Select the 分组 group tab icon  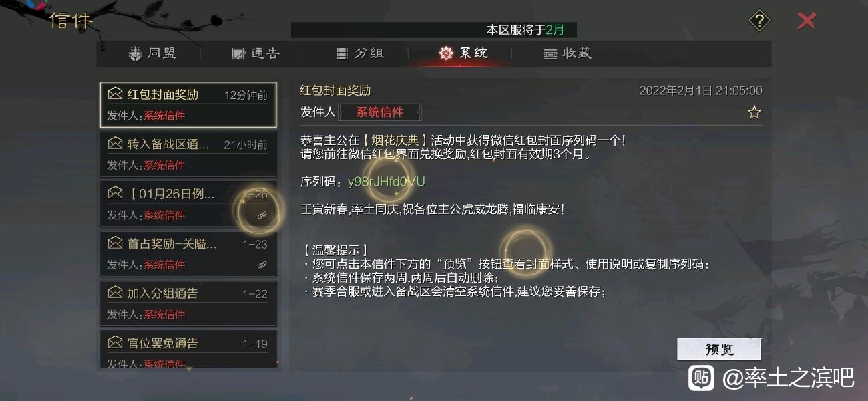pos(343,53)
